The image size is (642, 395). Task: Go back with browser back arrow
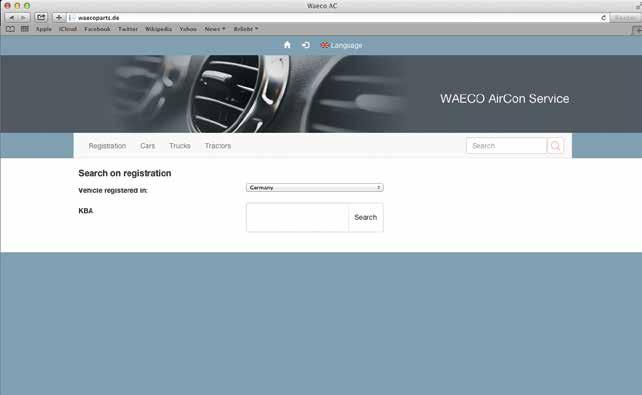coord(11,18)
